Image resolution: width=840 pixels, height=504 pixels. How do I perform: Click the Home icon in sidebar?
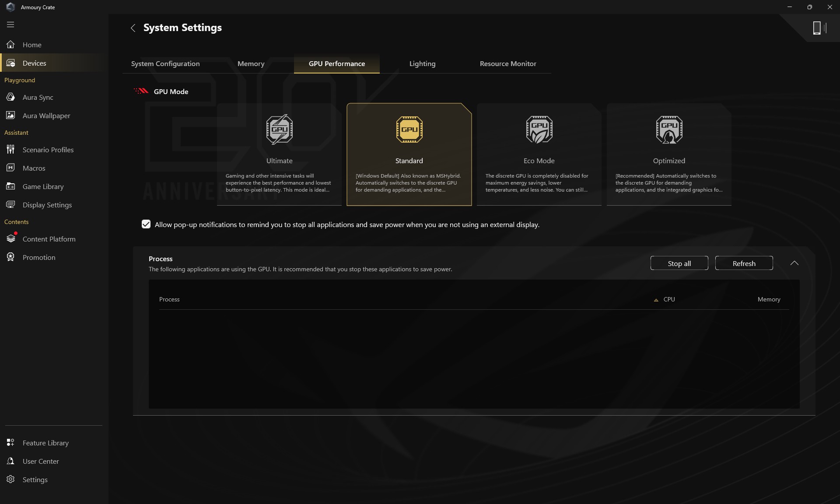10,45
